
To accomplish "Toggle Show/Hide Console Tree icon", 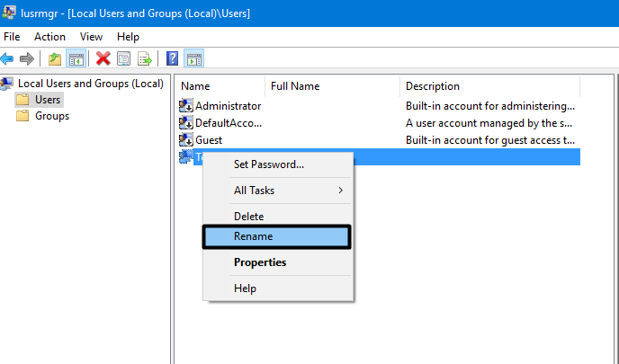I will pos(76,59).
